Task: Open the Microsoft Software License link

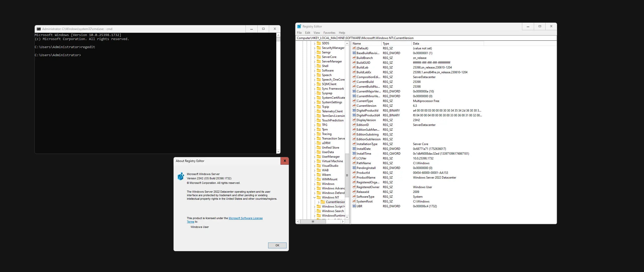Action: pos(245,218)
